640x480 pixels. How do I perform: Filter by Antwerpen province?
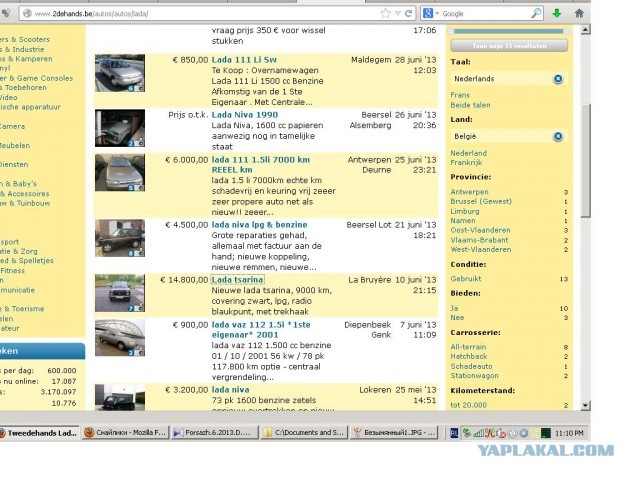(470, 192)
